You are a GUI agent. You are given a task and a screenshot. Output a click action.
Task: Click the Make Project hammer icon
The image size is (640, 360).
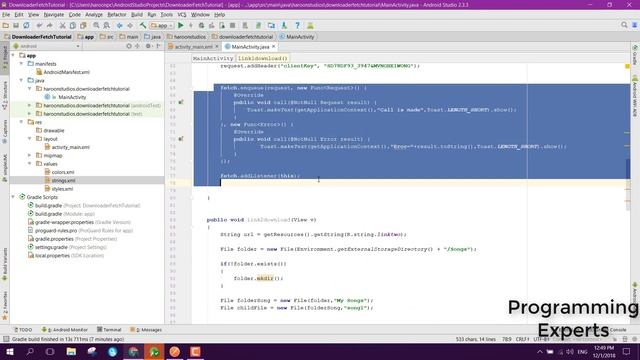(x=143, y=25)
